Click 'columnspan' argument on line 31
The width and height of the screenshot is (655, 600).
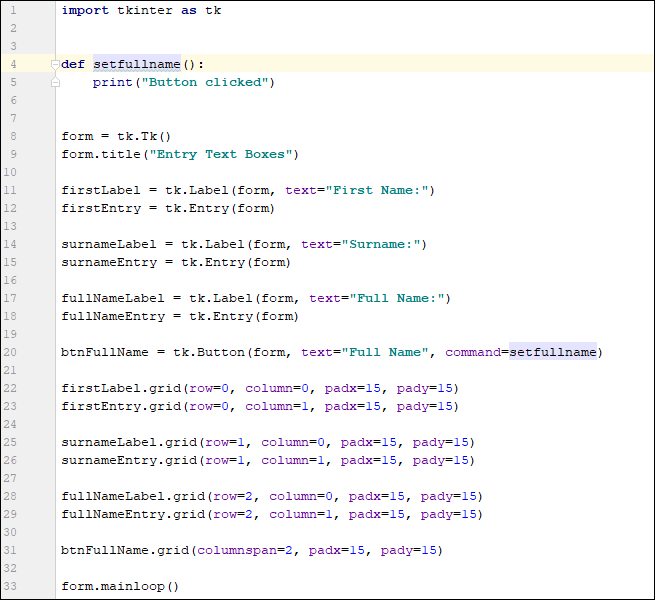click(237, 550)
